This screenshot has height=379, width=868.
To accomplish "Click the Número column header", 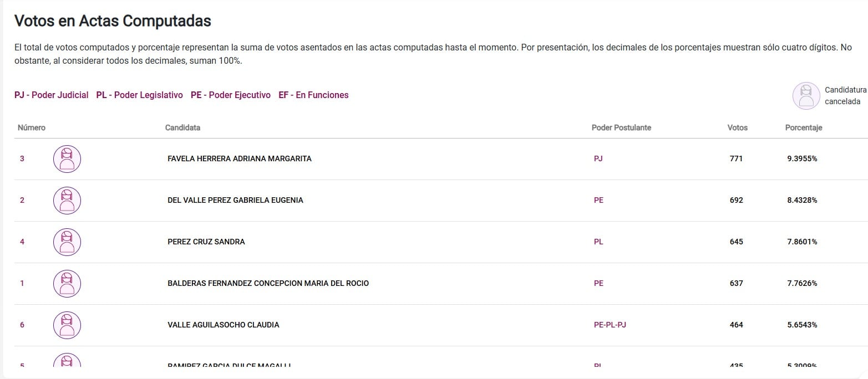I will (x=32, y=128).
